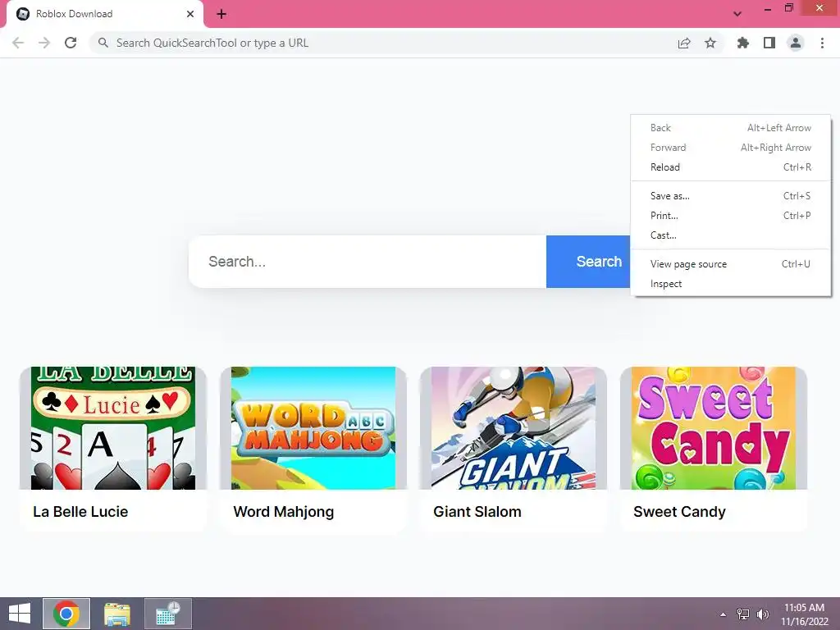Click the search magnifier icon in address bar
Screen dimensions: 840x630
click(x=103, y=43)
